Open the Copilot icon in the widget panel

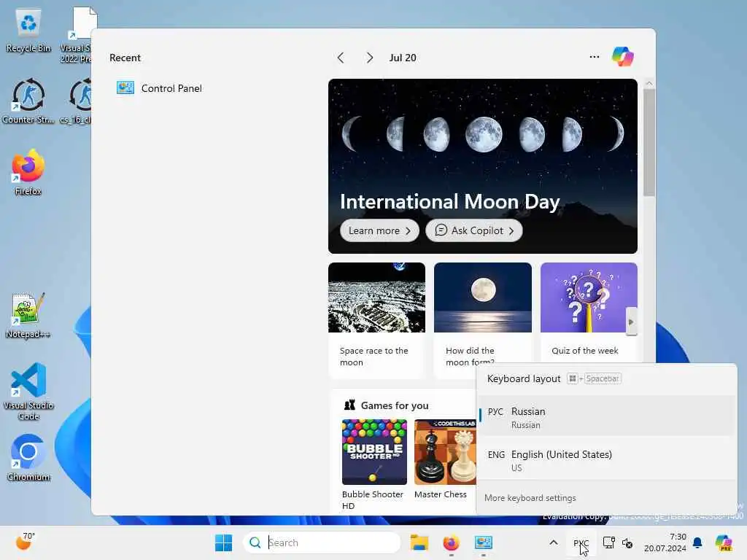tap(623, 57)
